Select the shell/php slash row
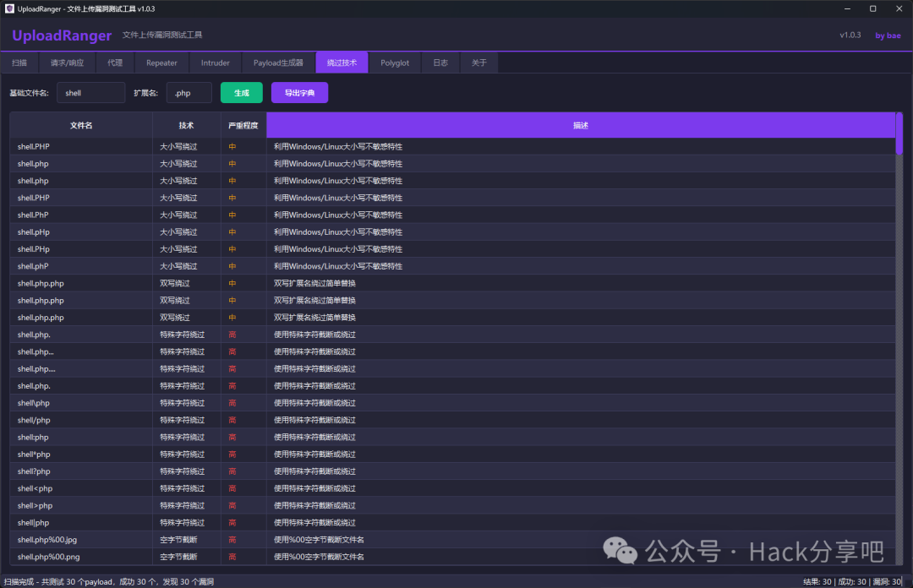This screenshot has height=588, width=913. point(452,420)
